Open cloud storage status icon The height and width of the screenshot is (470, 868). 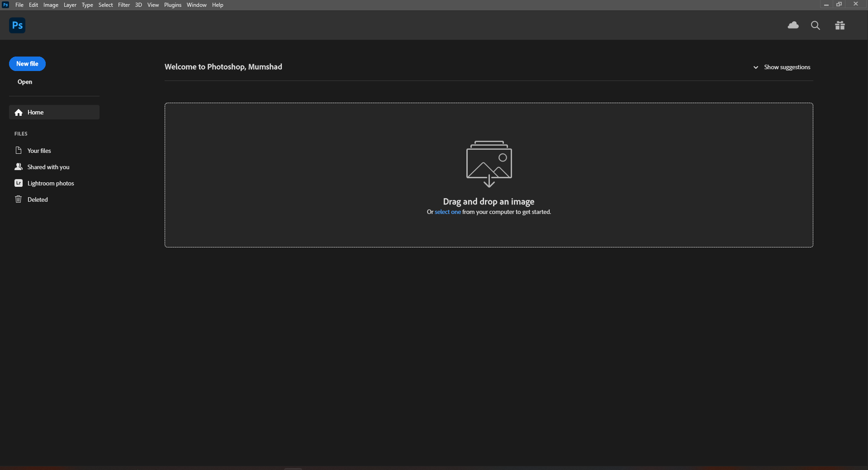tap(793, 25)
